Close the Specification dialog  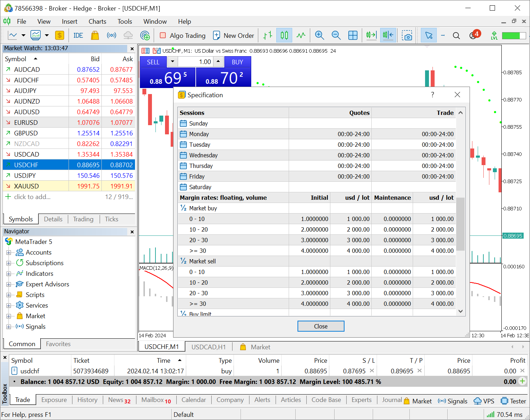[x=457, y=95]
